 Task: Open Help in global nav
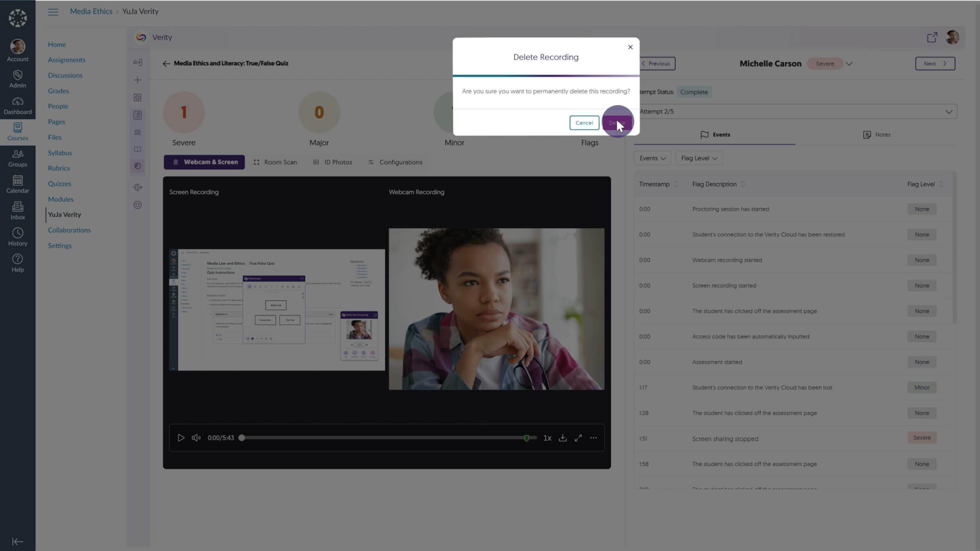coord(18,264)
